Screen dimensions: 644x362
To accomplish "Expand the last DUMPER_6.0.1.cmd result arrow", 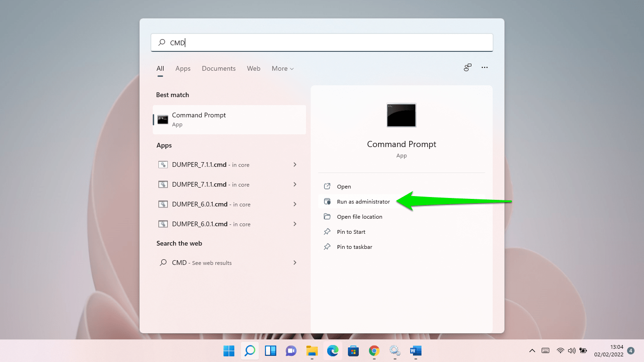I will (295, 224).
